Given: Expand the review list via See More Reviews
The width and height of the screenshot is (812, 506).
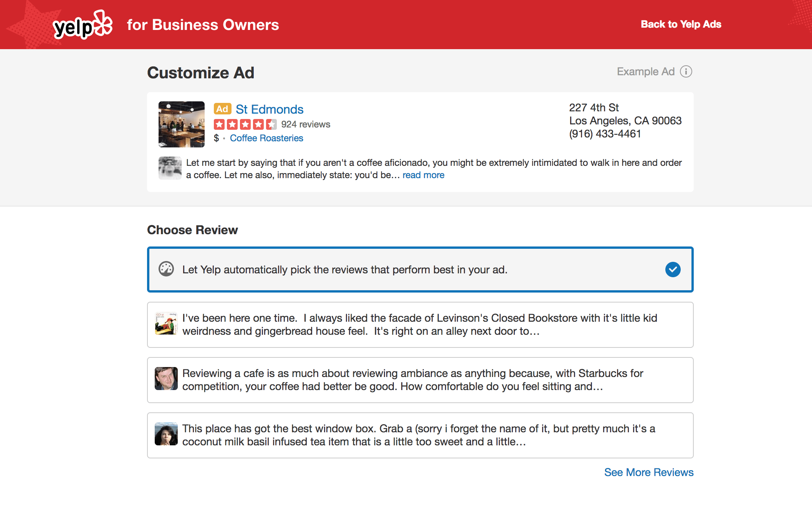Looking at the screenshot, I should [648, 472].
